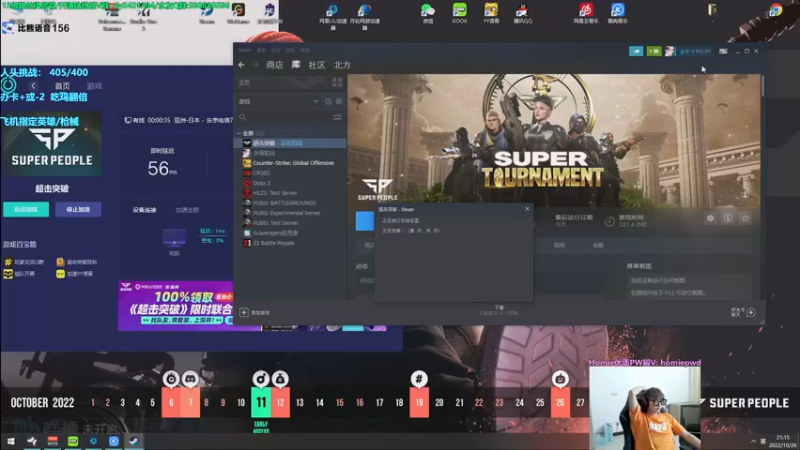Open Steam announcements megaphone button in title bar
The width and height of the screenshot is (800, 450).
636,51
